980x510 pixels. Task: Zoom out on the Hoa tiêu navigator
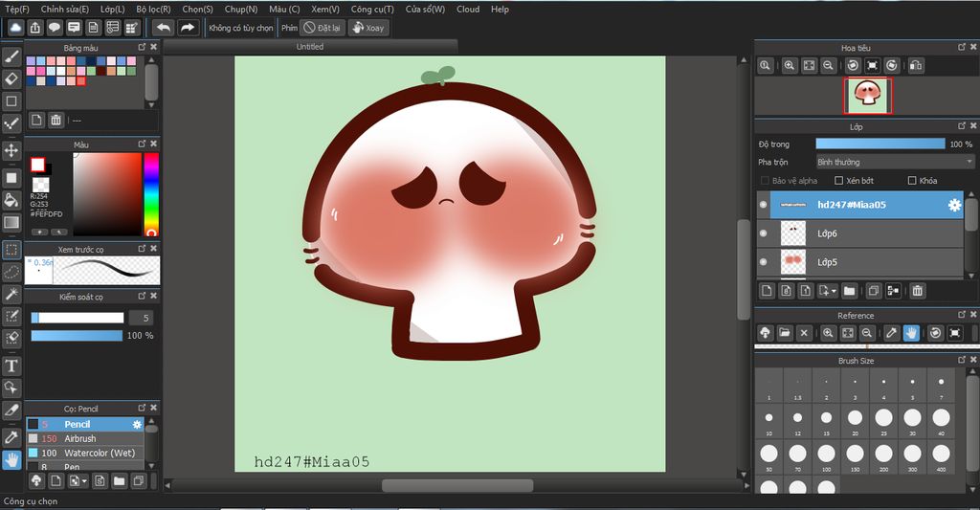pyautogui.click(x=828, y=66)
